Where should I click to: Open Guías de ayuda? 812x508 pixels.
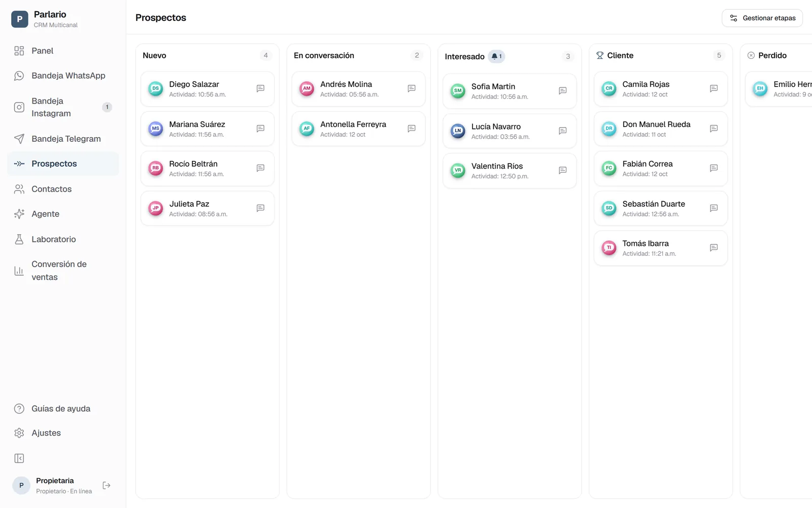click(x=63, y=409)
